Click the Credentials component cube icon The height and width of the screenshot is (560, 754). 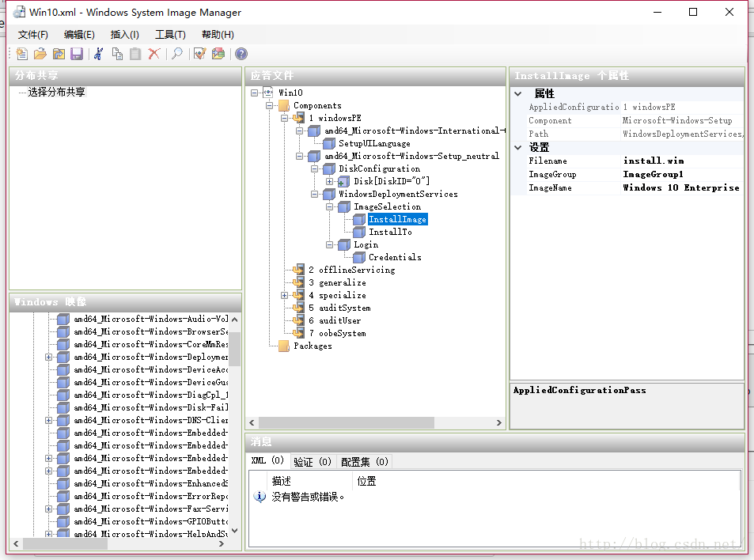(359, 258)
